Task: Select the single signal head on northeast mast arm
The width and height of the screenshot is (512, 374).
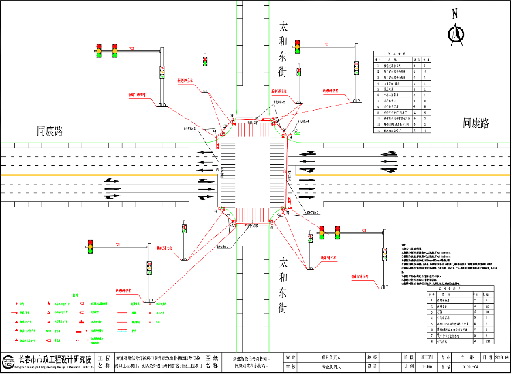Action: (x=297, y=47)
